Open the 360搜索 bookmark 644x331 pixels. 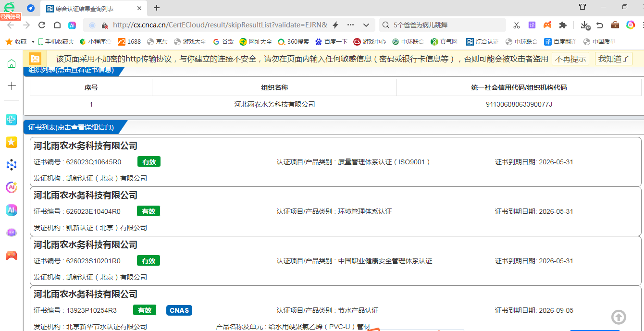[294, 42]
